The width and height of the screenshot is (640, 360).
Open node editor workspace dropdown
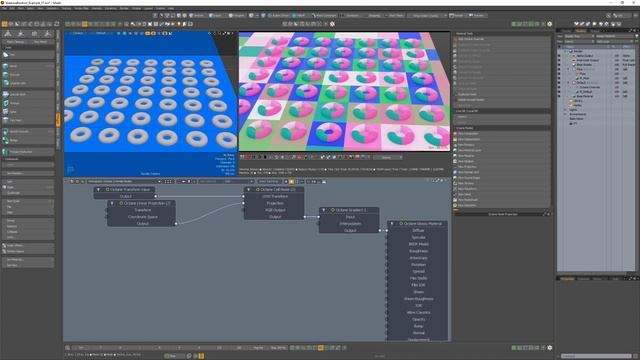pos(124,181)
